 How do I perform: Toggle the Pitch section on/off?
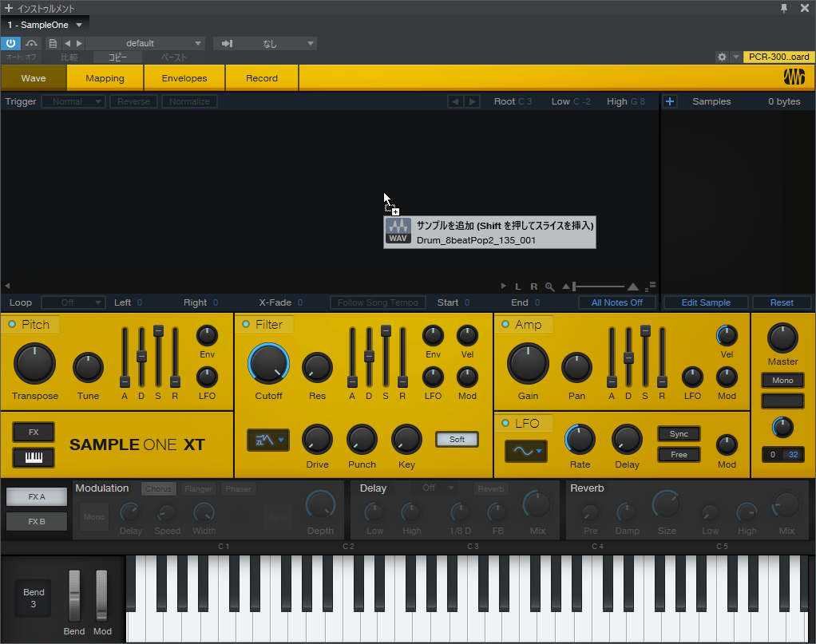coord(12,324)
